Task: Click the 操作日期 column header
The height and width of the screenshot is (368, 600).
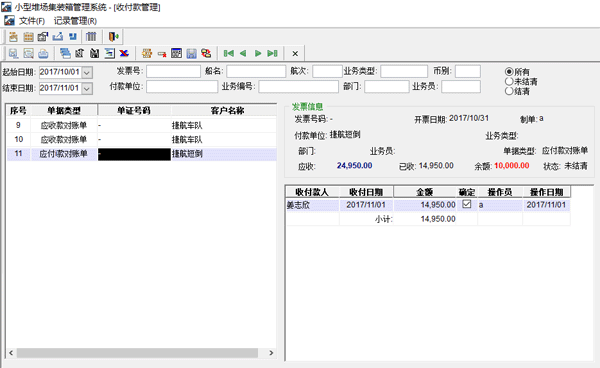Action: pos(546,192)
